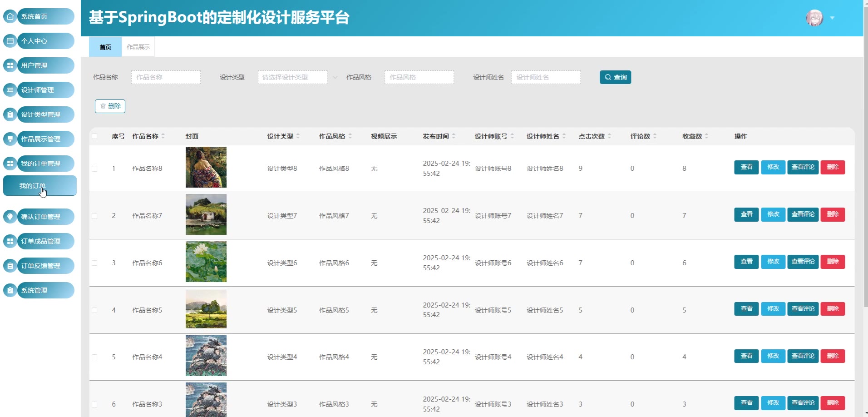This screenshot has width=868, height=417.
Task: Click the 用户管理 grid icon
Action: click(10, 65)
